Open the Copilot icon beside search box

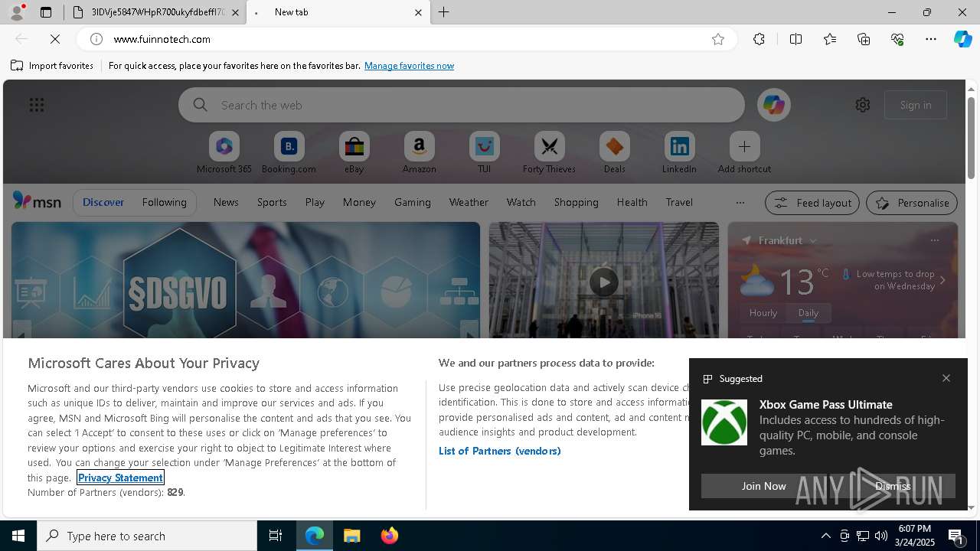click(x=773, y=105)
